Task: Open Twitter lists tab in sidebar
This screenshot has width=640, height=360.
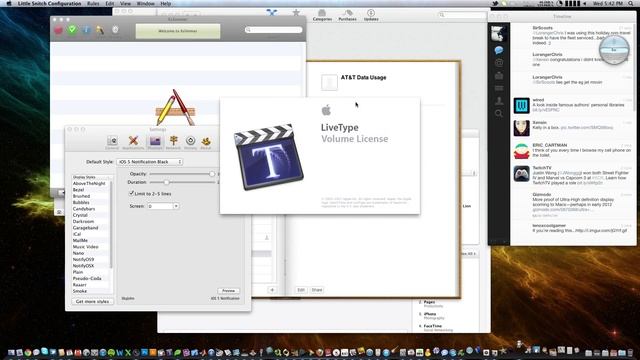Action: click(x=499, y=88)
